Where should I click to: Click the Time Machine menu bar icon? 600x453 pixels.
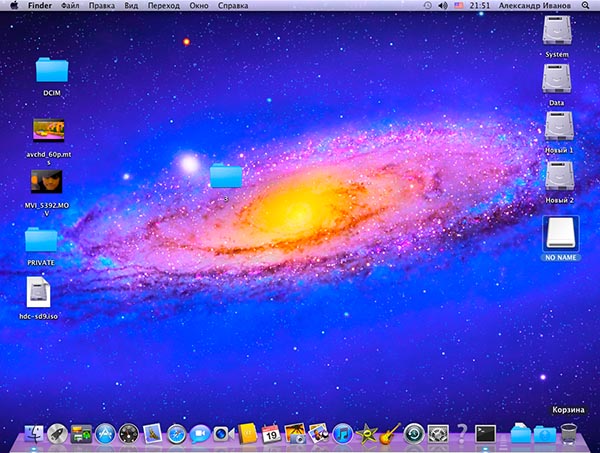click(x=428, y=5)
